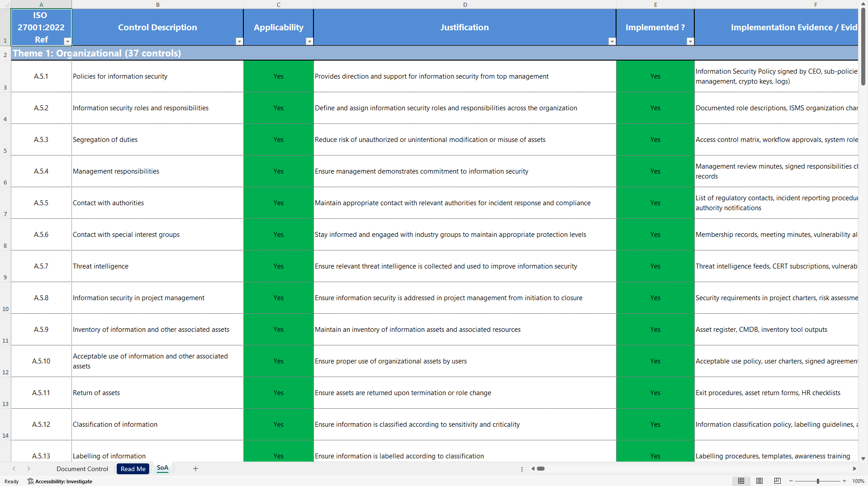Open the Implemented ? filter dropdown
This screenshot has width=868, height=486.
[690, 41]
